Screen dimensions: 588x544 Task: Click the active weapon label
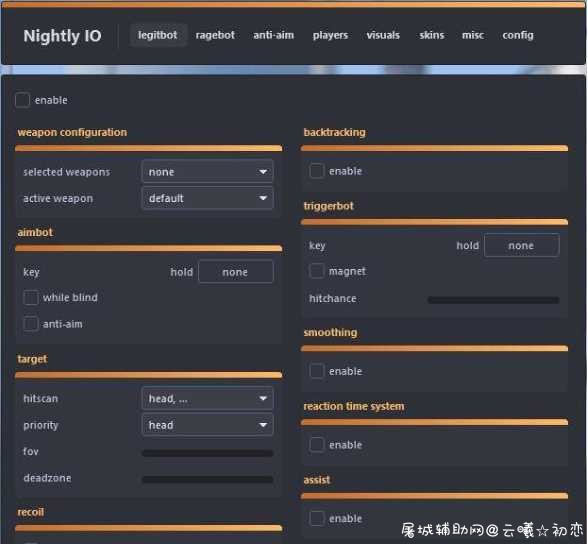point(58,198)
